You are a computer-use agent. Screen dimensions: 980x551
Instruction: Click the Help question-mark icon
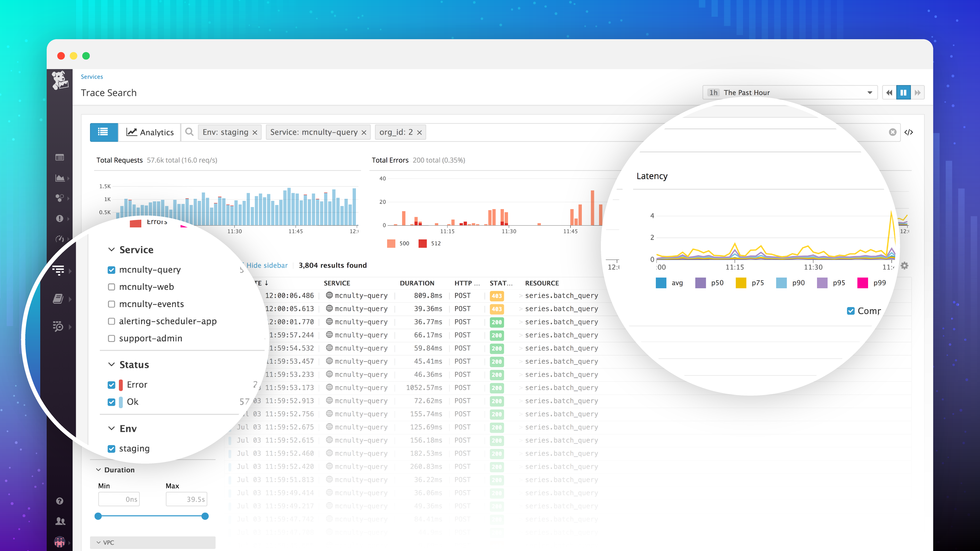pos(60,501)
